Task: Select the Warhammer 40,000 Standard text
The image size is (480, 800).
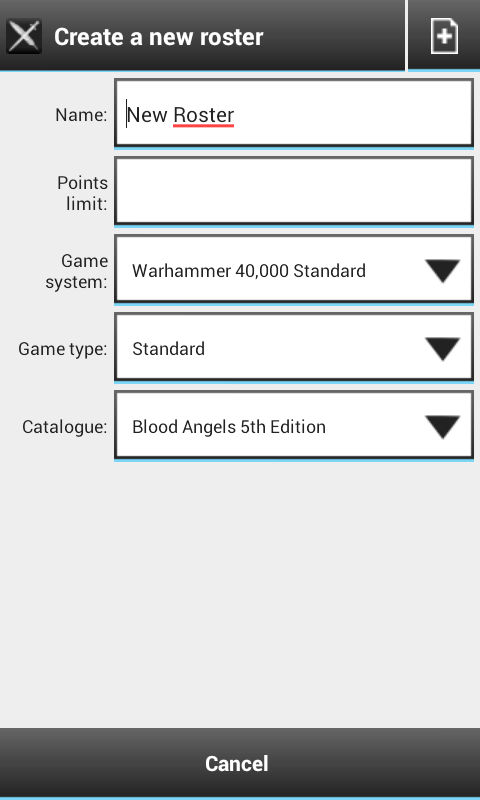Action: 249,270
